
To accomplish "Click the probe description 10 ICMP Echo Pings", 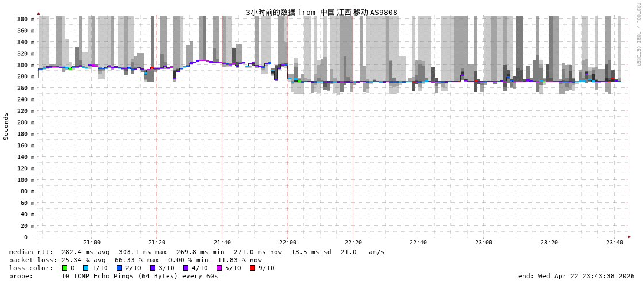I will (x=140, y=276).
